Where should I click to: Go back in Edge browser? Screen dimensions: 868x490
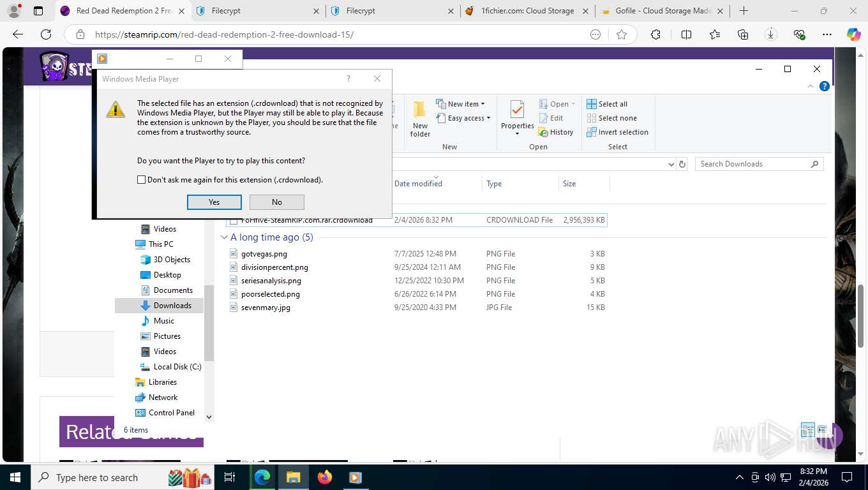(18, 34)
